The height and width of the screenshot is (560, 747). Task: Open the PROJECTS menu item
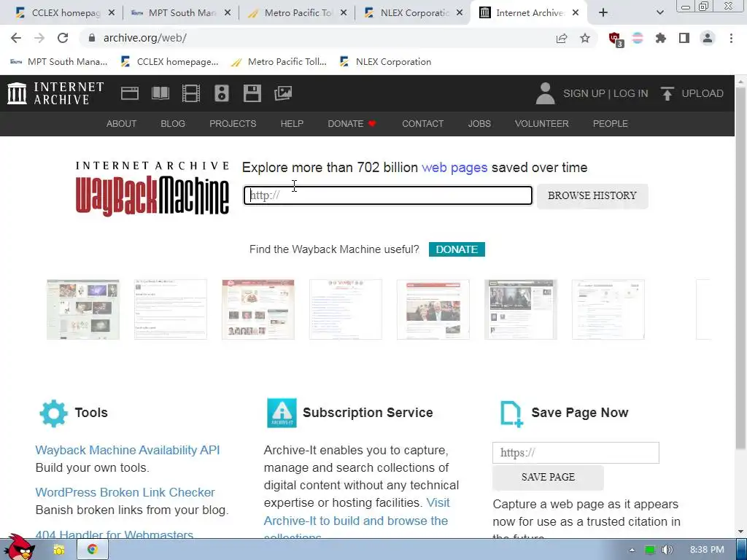point(233,124)
